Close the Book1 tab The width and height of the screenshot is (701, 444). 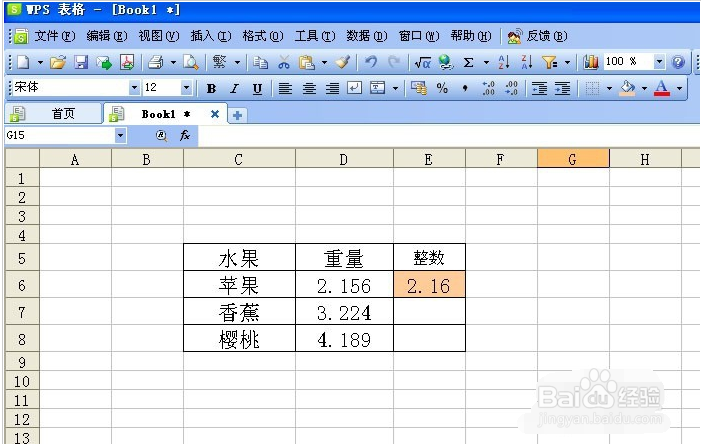coord(215,114)
